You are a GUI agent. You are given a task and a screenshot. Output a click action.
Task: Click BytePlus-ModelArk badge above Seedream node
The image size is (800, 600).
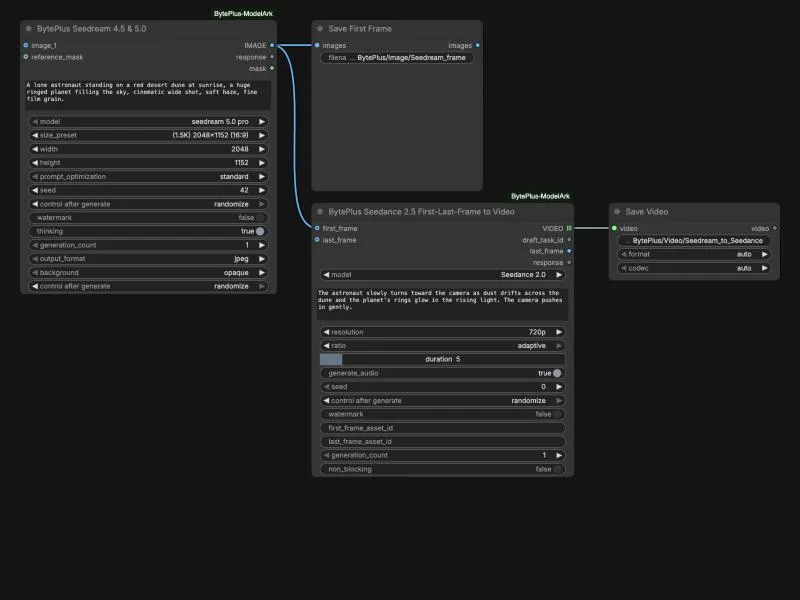(243, 14)
